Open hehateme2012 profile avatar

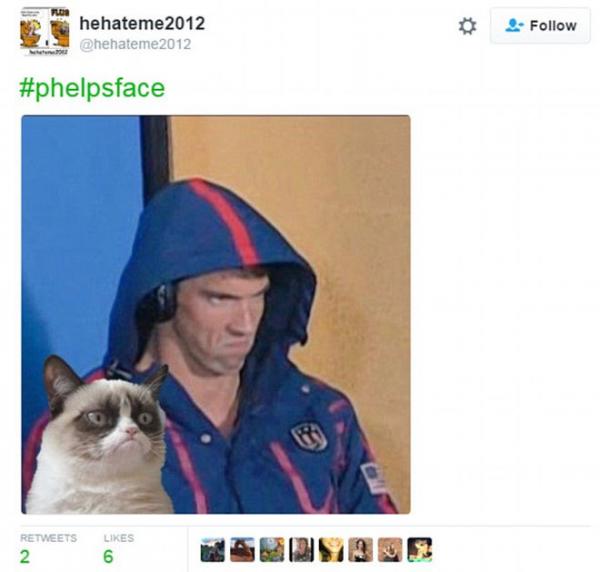coord(45,32)
